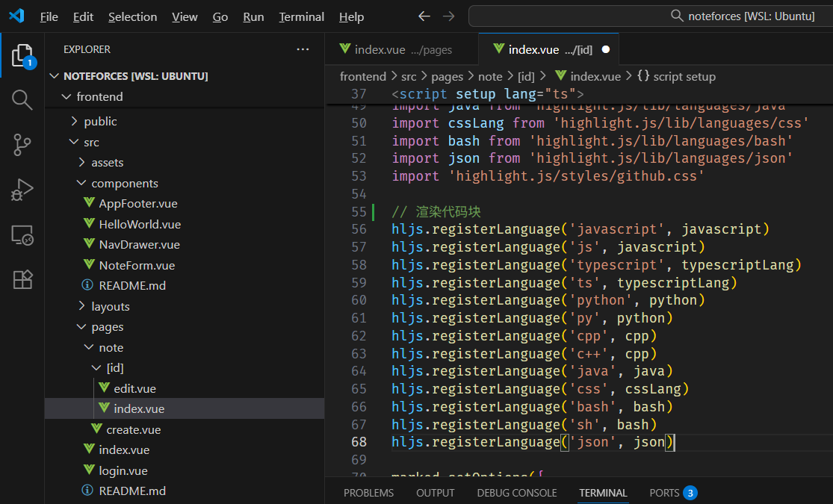833x504 pixels.
Task: Open the Help menu
Action: click(352, 17)
